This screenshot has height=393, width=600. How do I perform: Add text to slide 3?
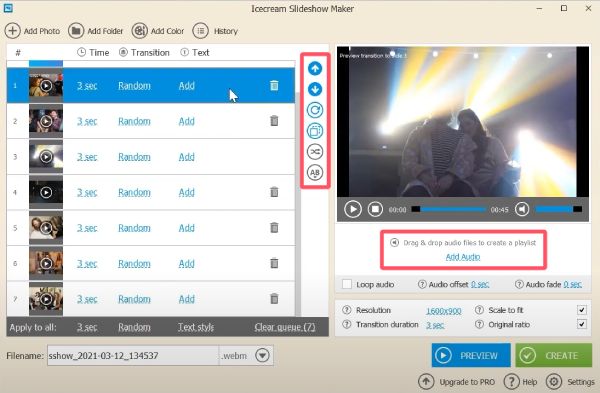[x=187, y=157]
